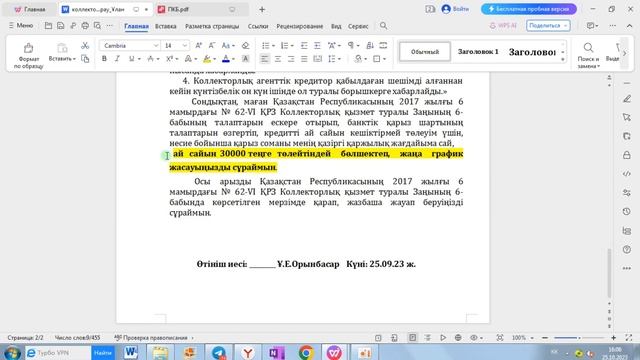Click the Clear formatting eraser icon
640x360 pixels.
coord(245,45)
